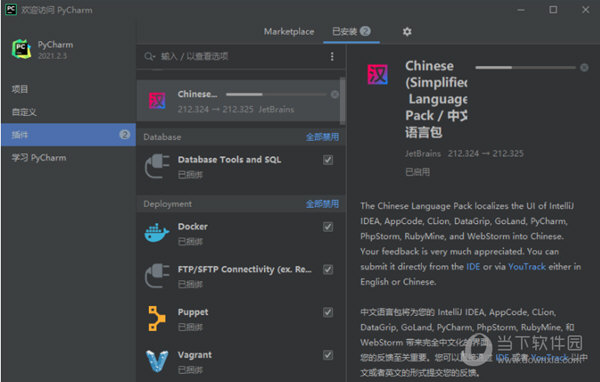Click the 已启用 status text in details
600x382 pixels.
coord(417,172)
